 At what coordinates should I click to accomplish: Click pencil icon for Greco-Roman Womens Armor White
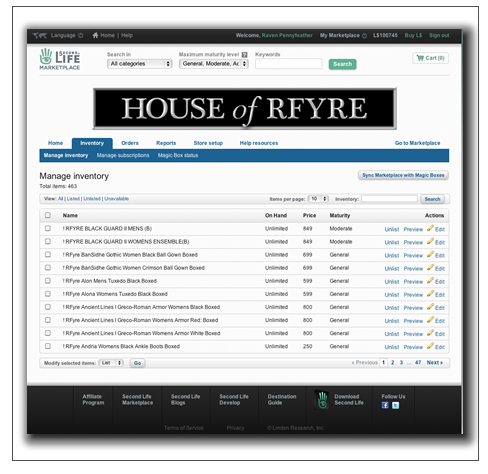[x=430, y=333]
